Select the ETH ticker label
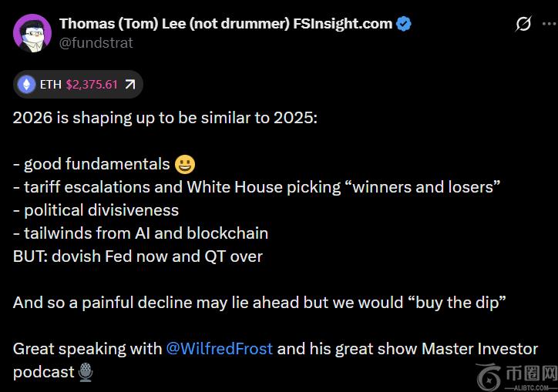 pos(50,85)
